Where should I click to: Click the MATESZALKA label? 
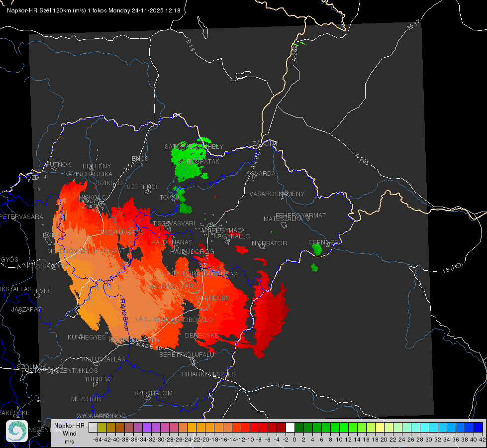pyautogui.click(x=283, y=219)
